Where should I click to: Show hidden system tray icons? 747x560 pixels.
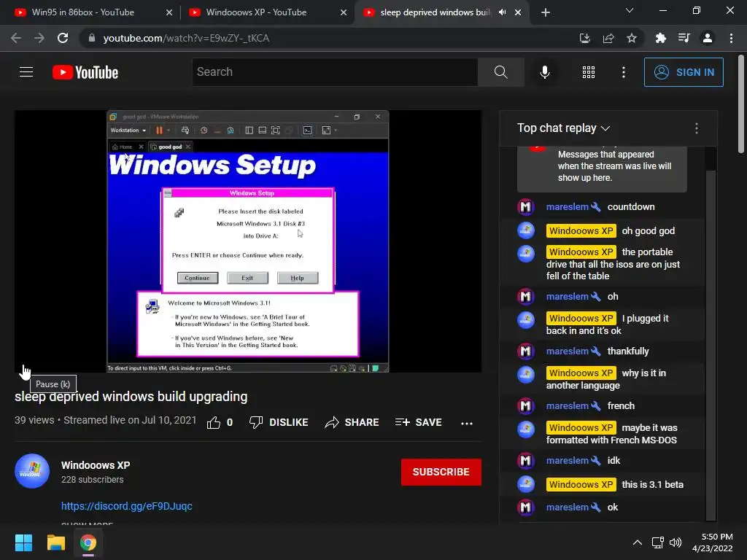[638, 542]
